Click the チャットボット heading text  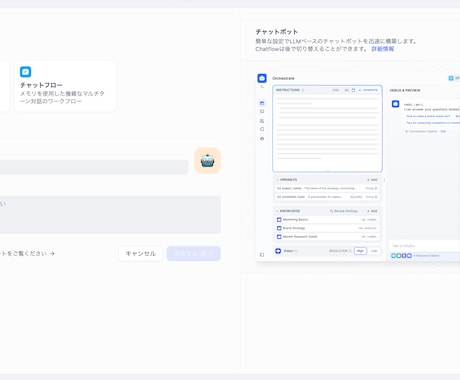click(x=277, y=32)
